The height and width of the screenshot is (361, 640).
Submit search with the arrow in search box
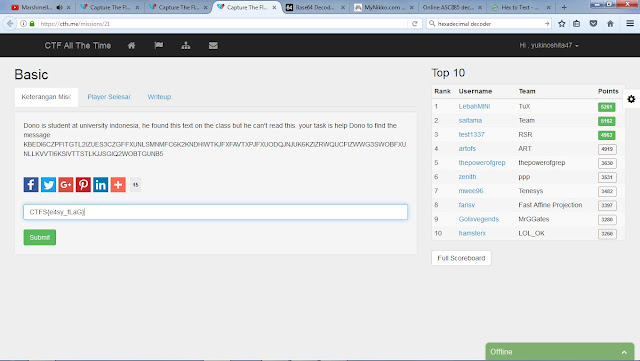click(547, 24)
